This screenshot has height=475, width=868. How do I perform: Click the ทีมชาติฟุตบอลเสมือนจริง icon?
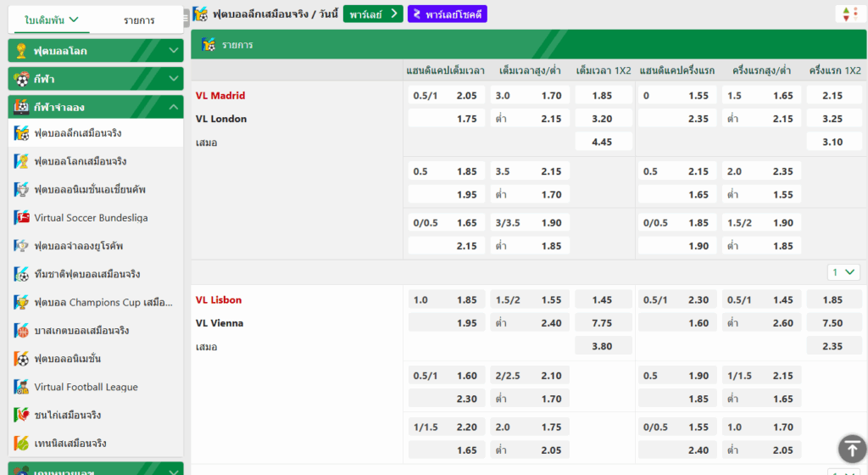[x=21, y=274]
